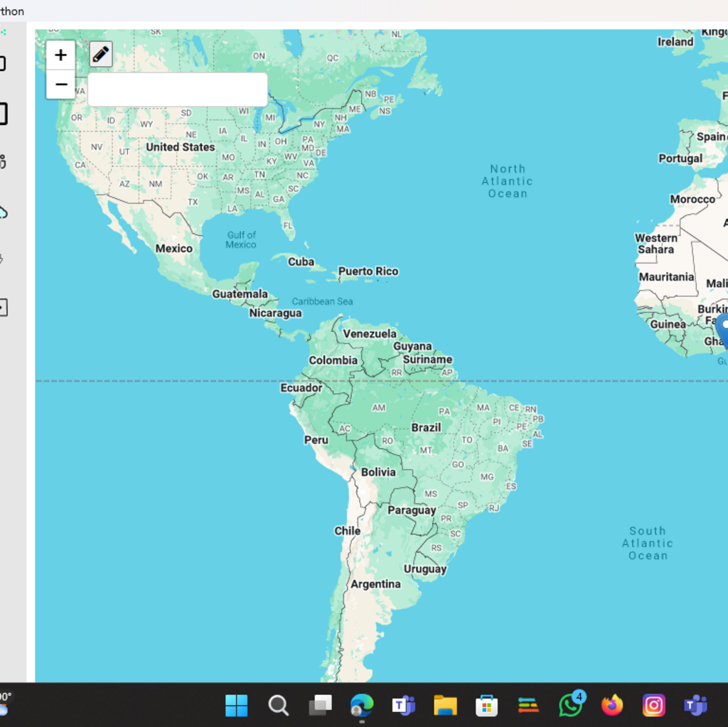Open the Windows Start menu
The height and width of the screenshot is (727, 728).
236,705
